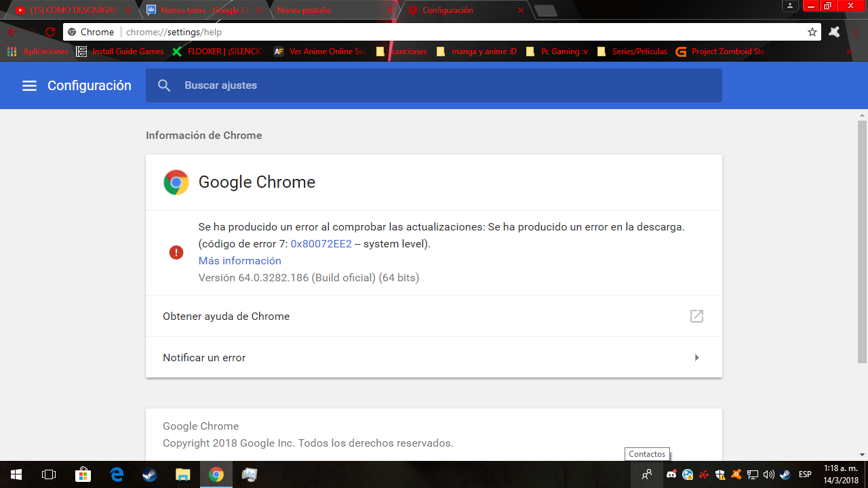Open File Explorer from the taskbar
Viewport: 868px width, 488px height.
(x=183, y=474)
